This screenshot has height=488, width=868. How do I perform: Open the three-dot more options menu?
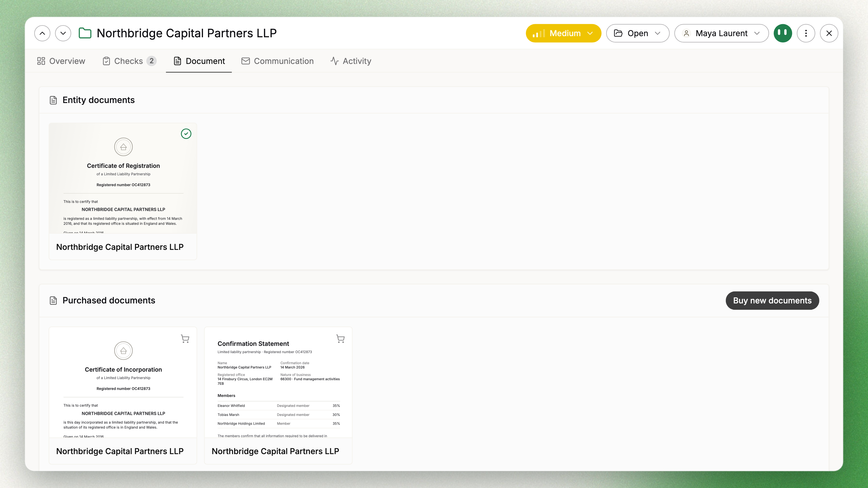(x=806, y=33)
